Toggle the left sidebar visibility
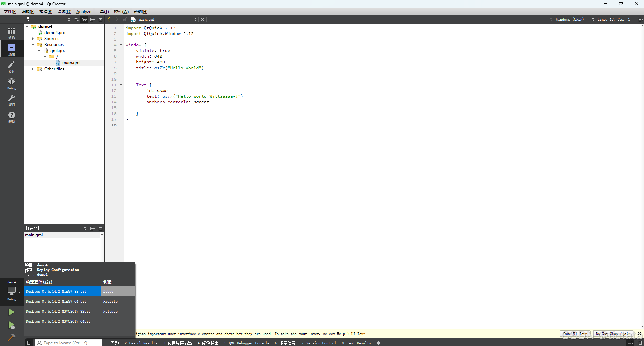The image size is (644, 346). pos(29,343)
